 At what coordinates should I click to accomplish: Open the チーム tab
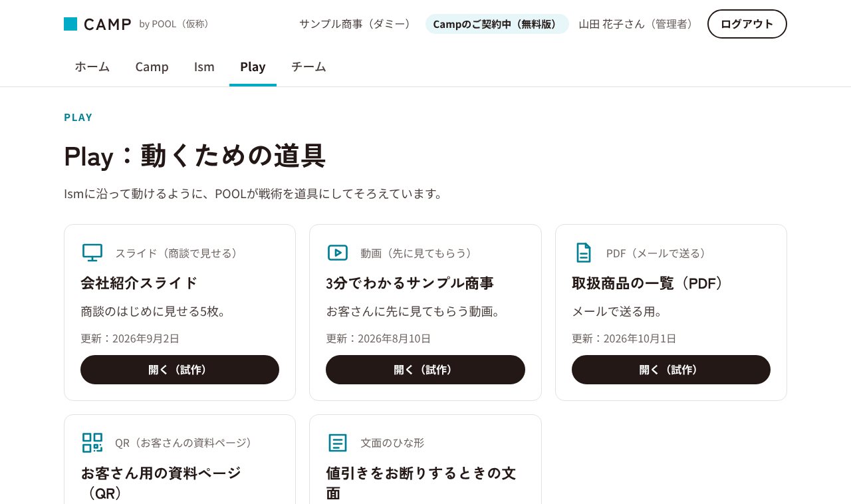[x=308, y=66]
